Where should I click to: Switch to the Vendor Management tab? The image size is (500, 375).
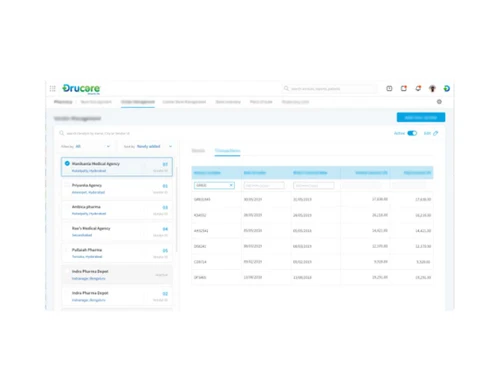click(x=138, y=102)
